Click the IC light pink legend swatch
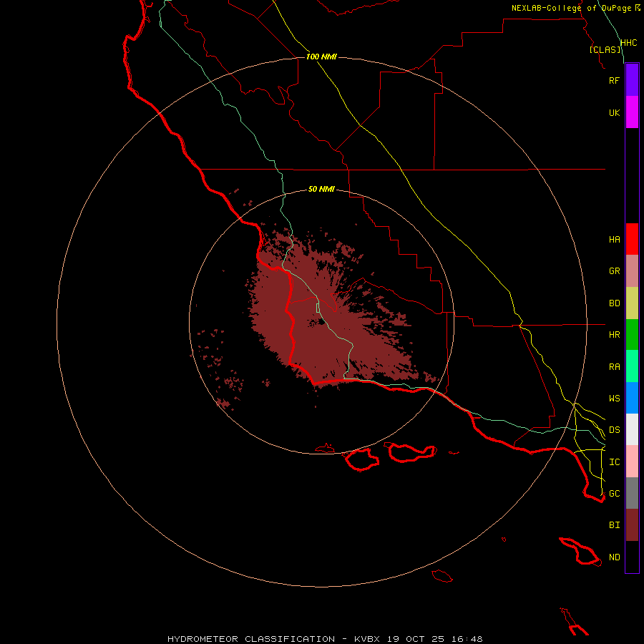Viewport: 644px width, 644px height. [x=632, y=462]
